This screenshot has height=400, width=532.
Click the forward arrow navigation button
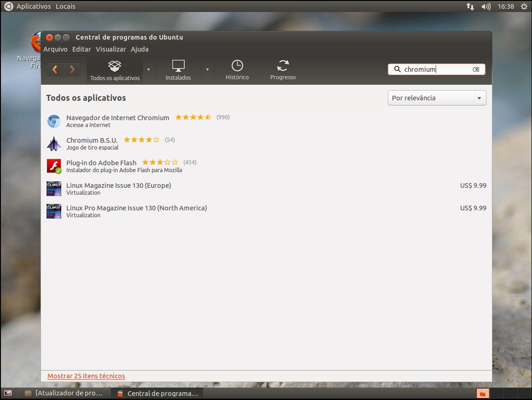coord(72,70)
